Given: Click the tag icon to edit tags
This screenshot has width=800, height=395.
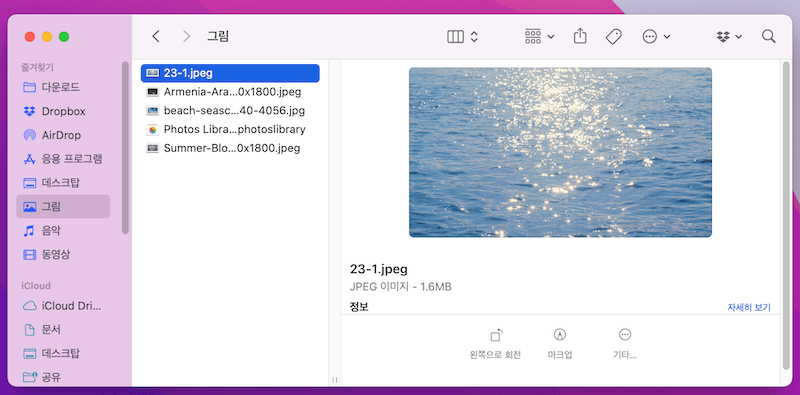Looking at the screenshot, I should (x=614, y=37).
